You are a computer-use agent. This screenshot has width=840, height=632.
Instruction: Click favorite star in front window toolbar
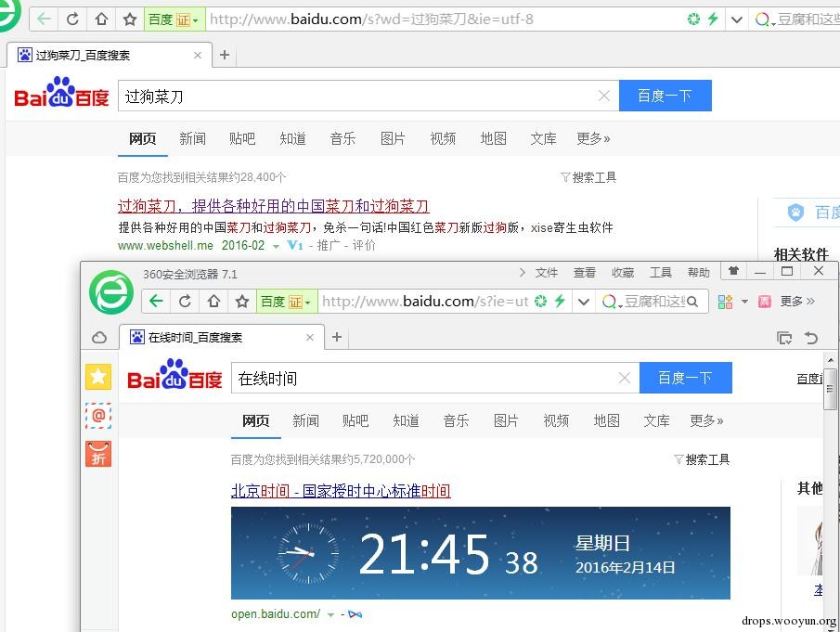tap(242, 301)
